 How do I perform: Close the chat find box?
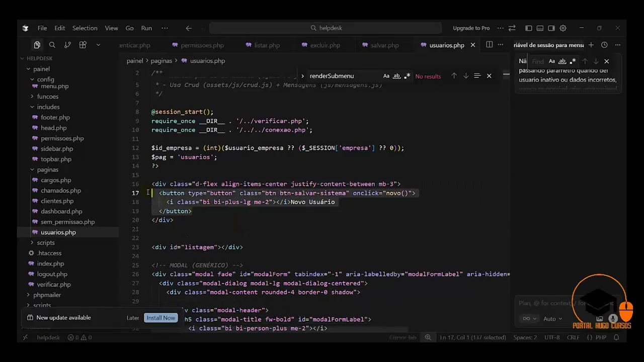pos(607,61)
